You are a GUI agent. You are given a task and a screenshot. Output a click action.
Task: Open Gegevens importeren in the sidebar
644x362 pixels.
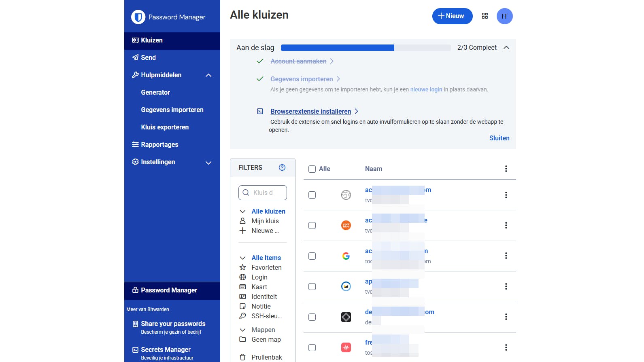click(x=172, y=110)
